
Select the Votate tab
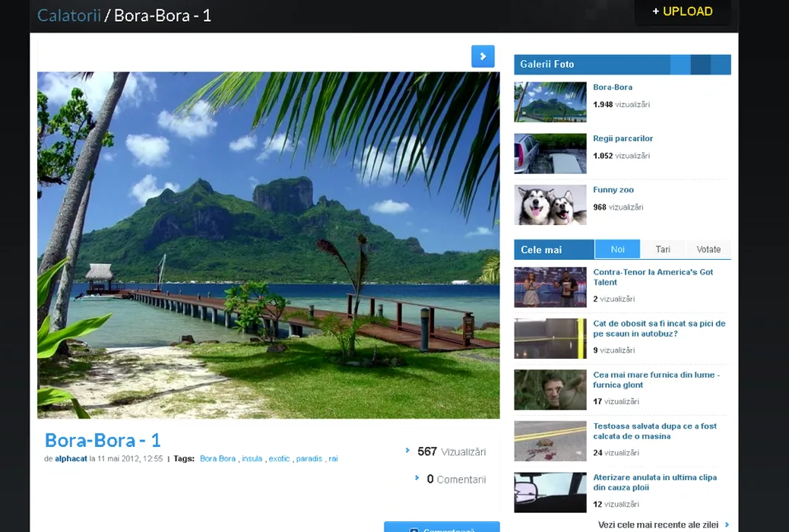708,249
